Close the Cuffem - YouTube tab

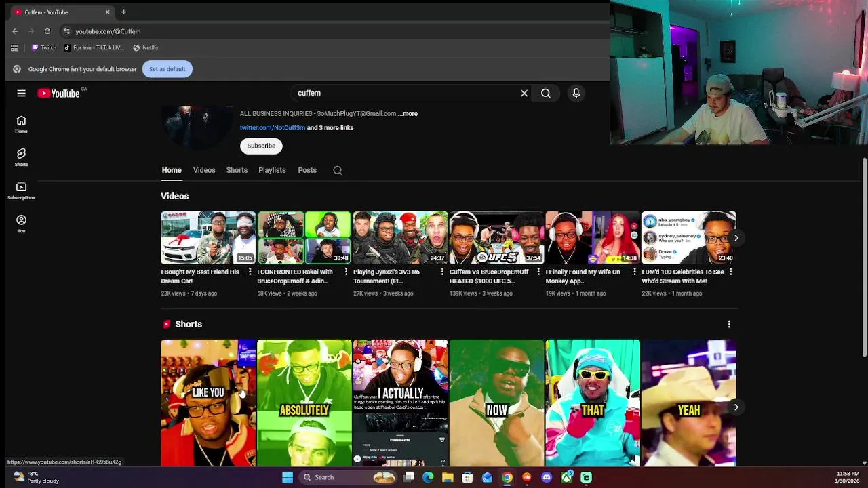107,12
